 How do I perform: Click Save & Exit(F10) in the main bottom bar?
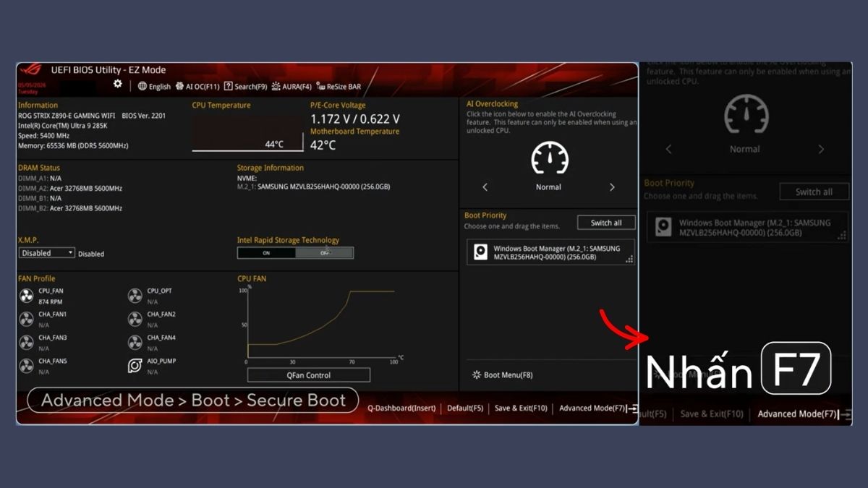521,408
